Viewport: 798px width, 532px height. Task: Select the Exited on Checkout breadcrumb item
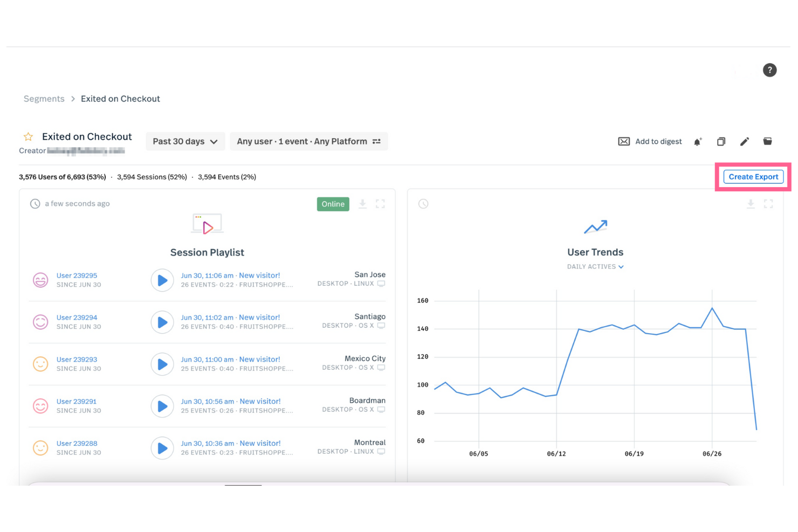click(x=120, y=99)
